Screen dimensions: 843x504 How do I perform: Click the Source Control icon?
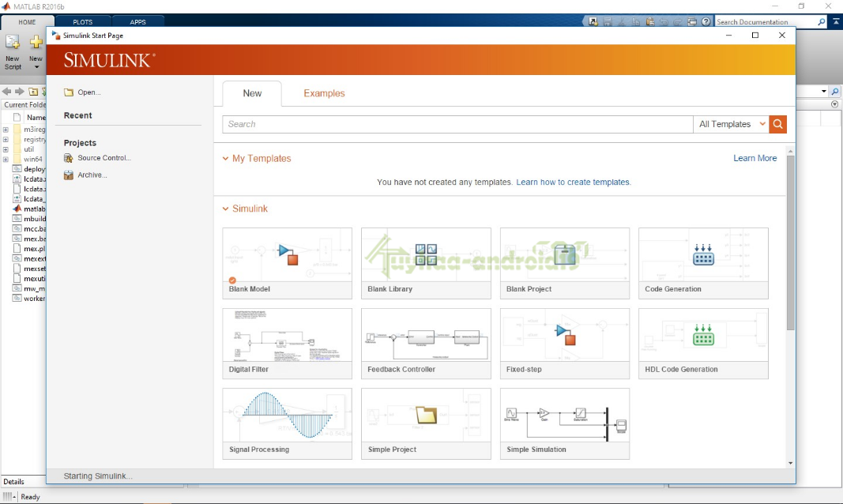pos(68,158)
